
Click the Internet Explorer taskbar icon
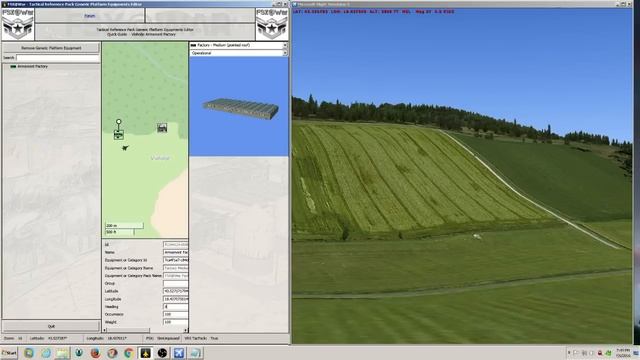coord(46,353)
